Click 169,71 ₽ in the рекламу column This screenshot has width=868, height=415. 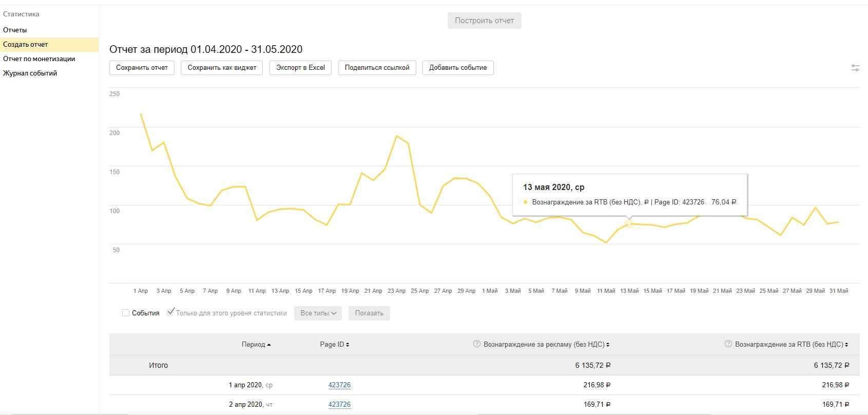coord(597,404)
